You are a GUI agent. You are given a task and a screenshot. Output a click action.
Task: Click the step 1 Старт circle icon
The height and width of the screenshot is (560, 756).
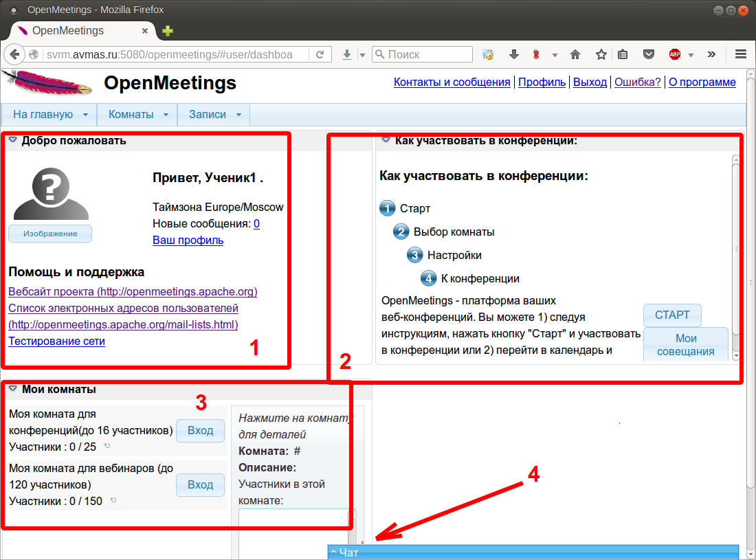[x=387, y=208]
